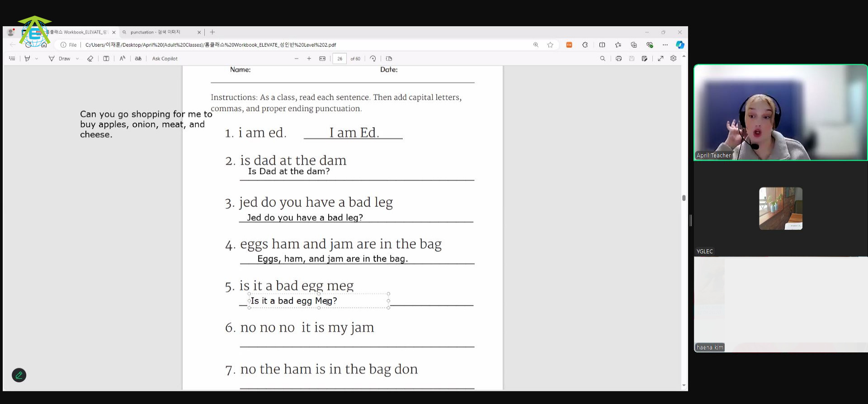Zoom in on the PDF with plus
The image size is (868, 404).
309,58
